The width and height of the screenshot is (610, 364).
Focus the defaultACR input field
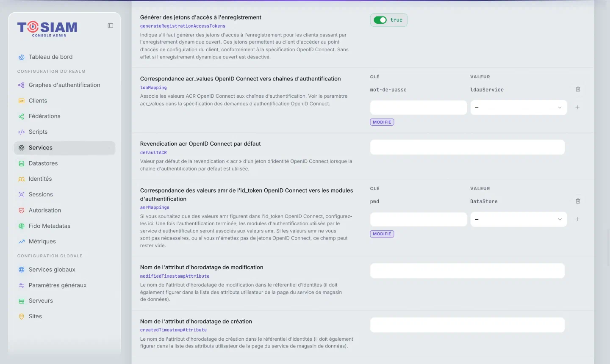point(467,147)
